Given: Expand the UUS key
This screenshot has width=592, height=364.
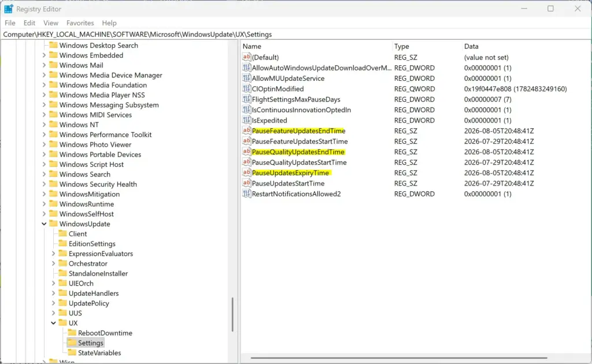Looking at the screenshot, I should (x=53, y=313).
